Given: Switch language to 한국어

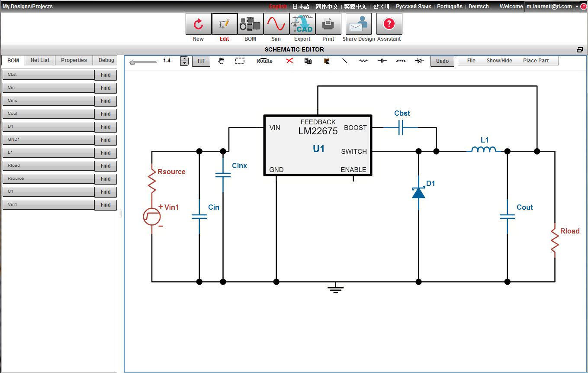Looking at the screenshot, I should 381,6.
